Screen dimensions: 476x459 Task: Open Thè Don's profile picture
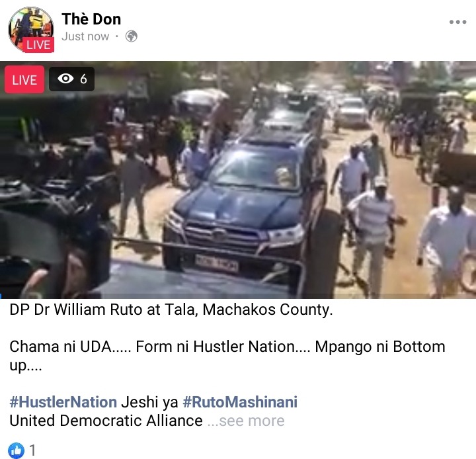coord(30,29)
